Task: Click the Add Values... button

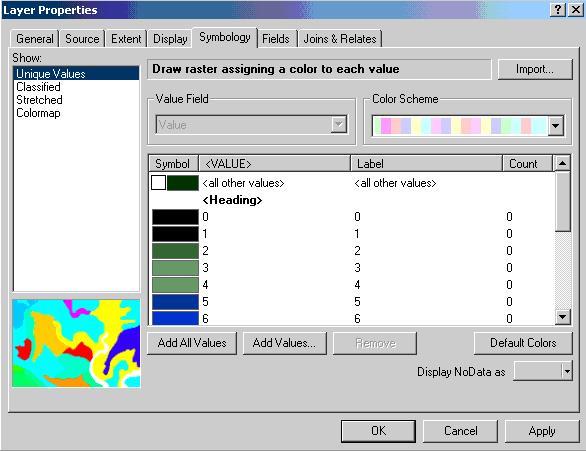Action: click(x=284, y=343)
